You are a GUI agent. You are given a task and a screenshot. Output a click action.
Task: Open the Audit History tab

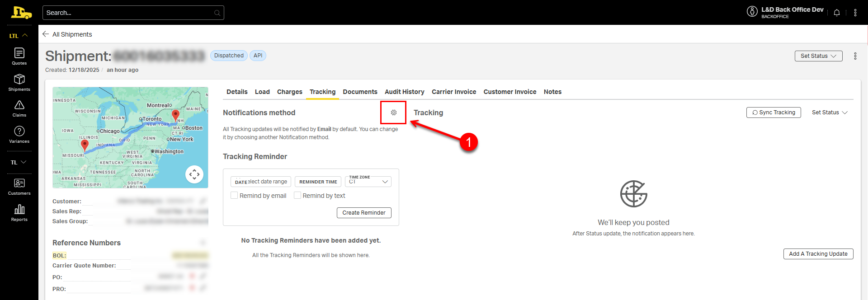(405, 92)
